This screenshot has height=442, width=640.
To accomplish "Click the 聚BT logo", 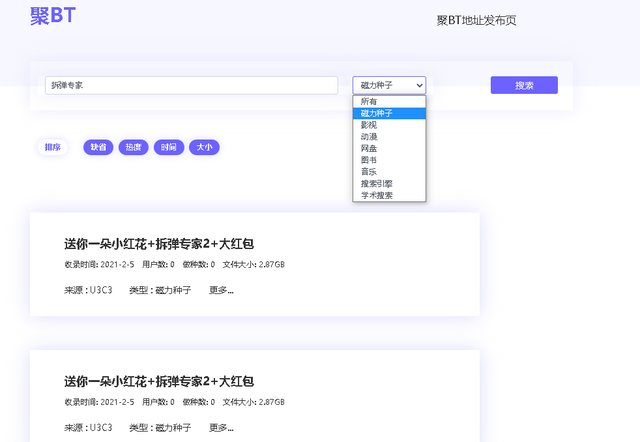I will coord(53,16).
